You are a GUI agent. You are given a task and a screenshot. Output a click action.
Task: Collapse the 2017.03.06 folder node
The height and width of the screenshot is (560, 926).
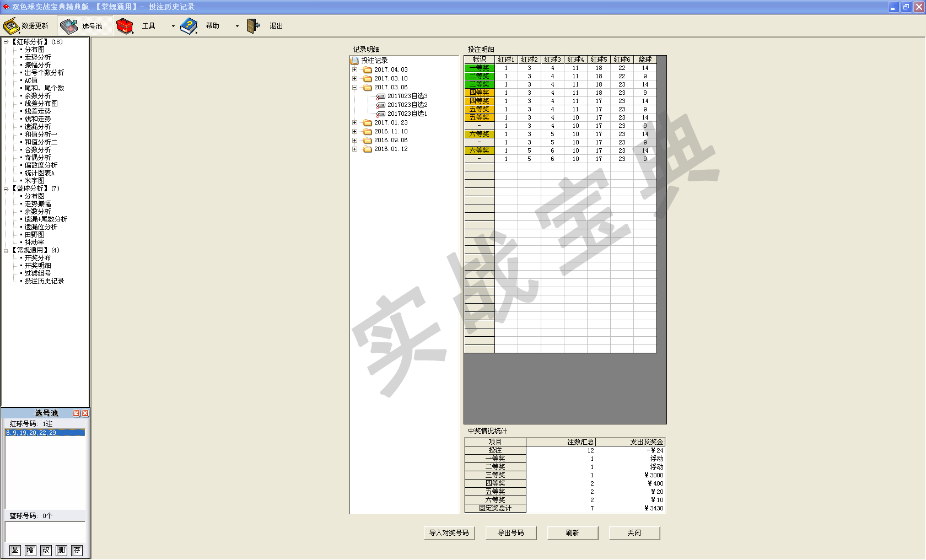pos(354,88)
